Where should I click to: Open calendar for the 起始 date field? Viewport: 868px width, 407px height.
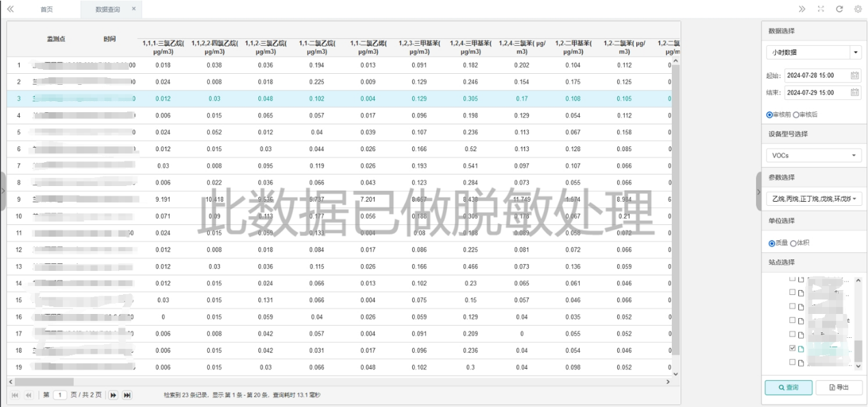coord(854,75)
